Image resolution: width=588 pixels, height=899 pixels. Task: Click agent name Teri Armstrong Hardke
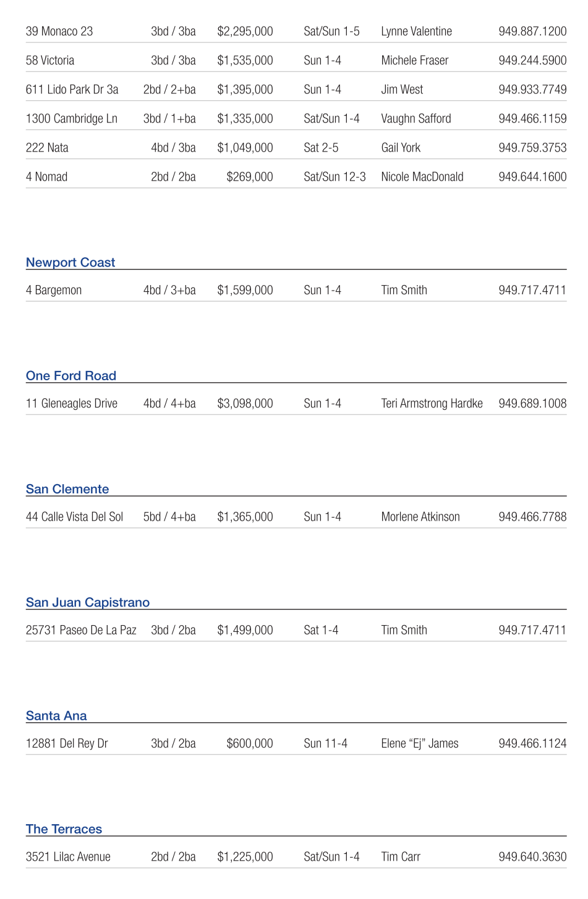point(432,404)
